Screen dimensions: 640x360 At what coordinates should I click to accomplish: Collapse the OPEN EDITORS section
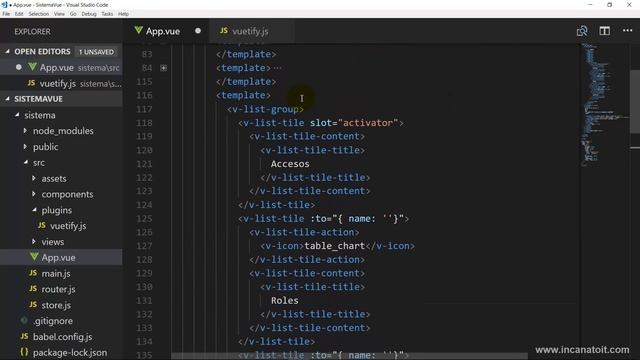click(x=7, y=51)
